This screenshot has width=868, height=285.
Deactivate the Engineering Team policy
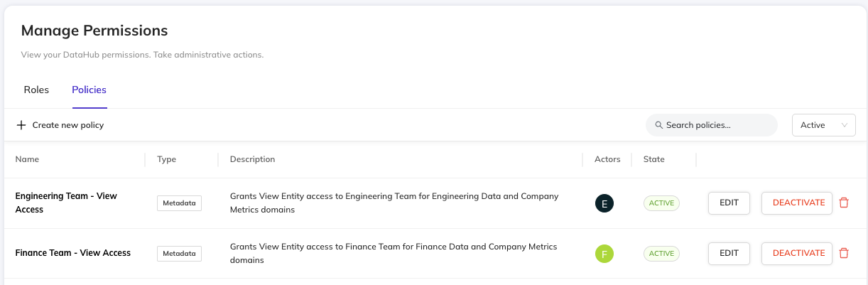796,203
